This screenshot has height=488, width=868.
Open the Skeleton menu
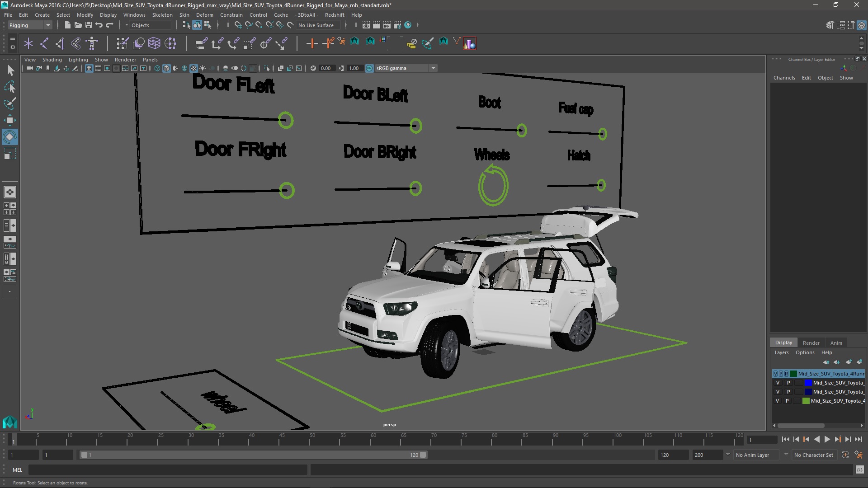click(x=162, y=15)
